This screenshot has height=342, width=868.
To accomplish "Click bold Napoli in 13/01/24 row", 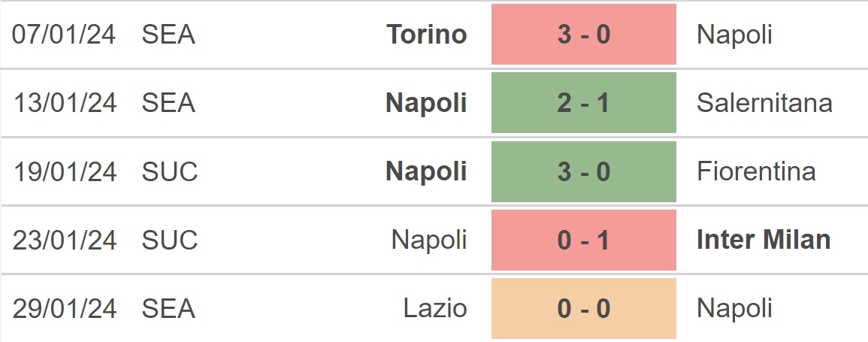I will [x=426, y=103].
